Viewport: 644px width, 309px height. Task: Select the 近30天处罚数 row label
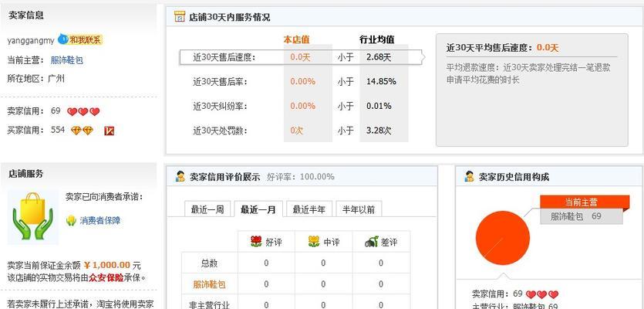[220, 131]
